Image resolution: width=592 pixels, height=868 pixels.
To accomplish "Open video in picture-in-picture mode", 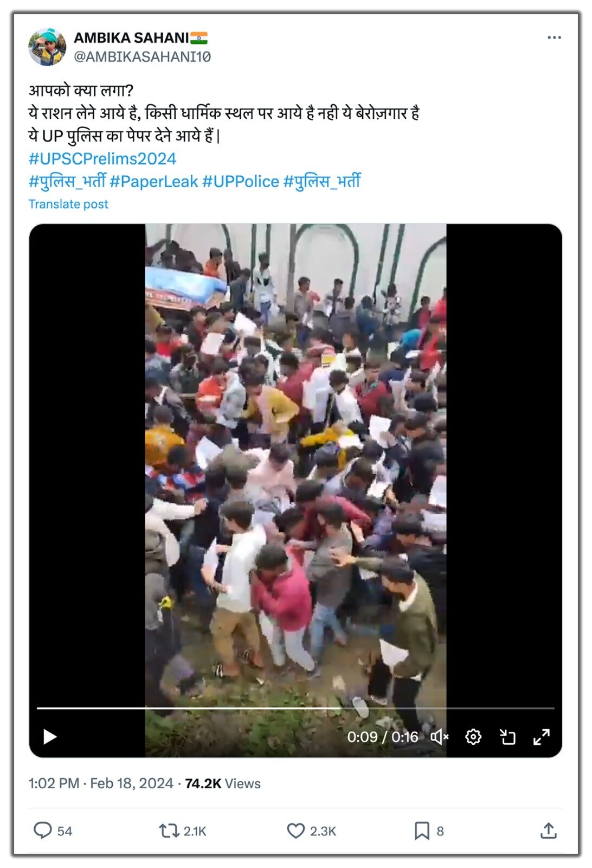I will click(x=507, y=737).
